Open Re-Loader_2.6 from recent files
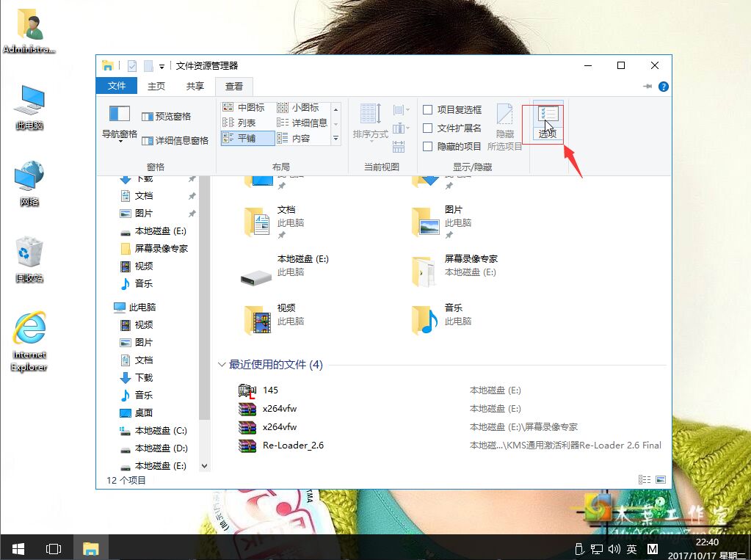Screen dimensions: 751x560 pos(295,445)
